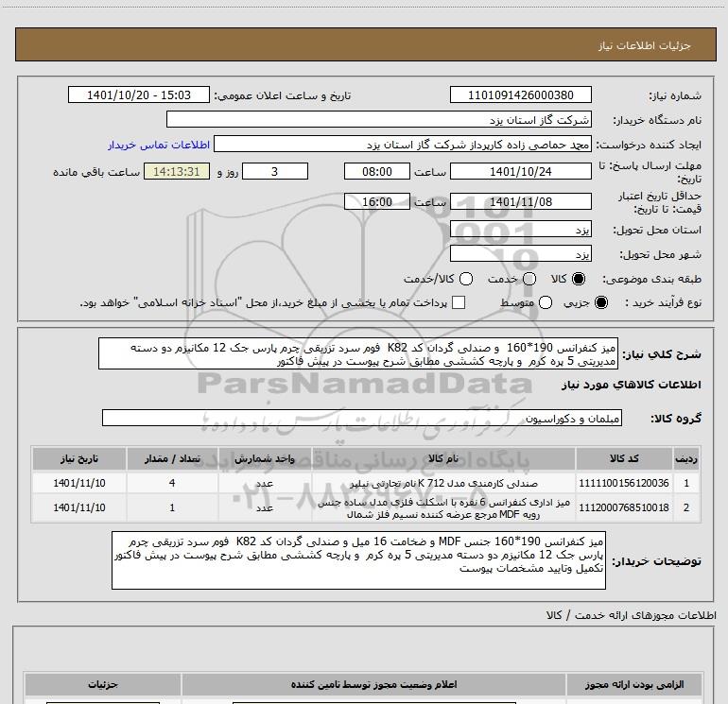Click the کد کالا column header
The height and width of the screenshot is (704, 728).
pyautogui.click(x=624, y=458)
